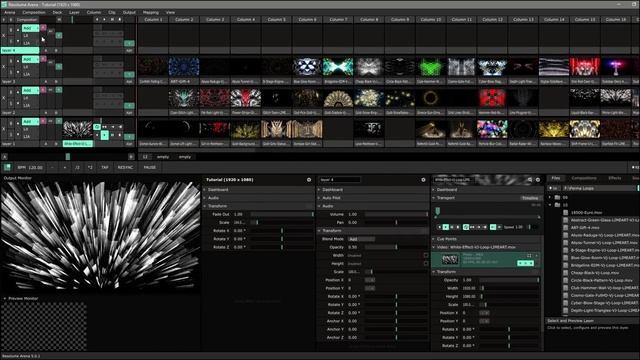The image size is (640, 360).
Task: Adjust composition Fade Out slider
Action: point(282,214)
